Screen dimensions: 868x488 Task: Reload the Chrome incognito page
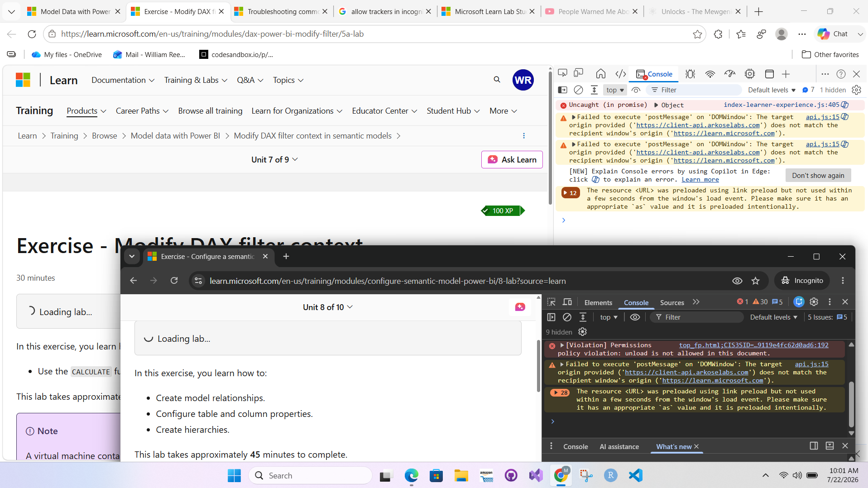[x=174, y=281]
